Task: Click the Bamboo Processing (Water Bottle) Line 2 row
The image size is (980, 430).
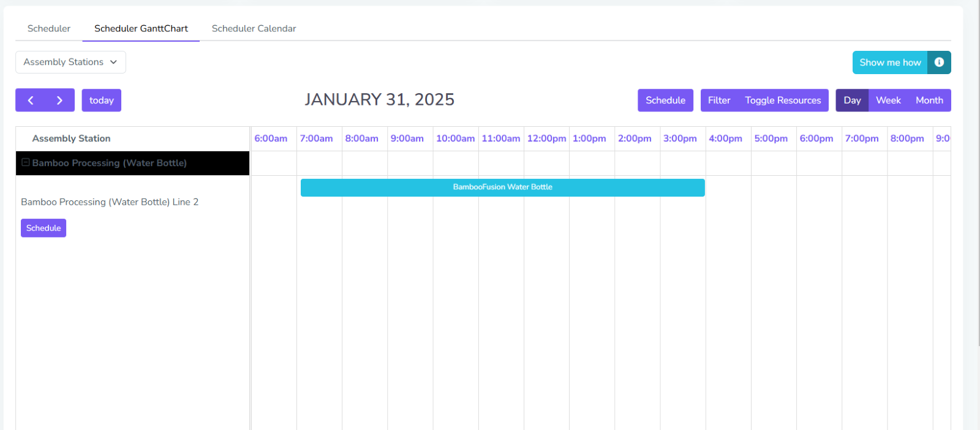Action: tap(110, 202)
